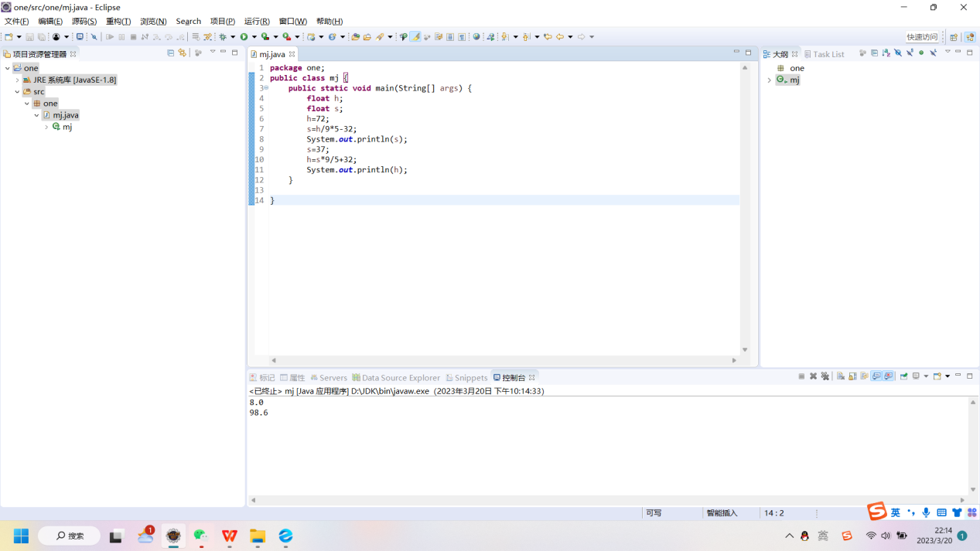Click the Save toolbar icon

tap(29, 36)
